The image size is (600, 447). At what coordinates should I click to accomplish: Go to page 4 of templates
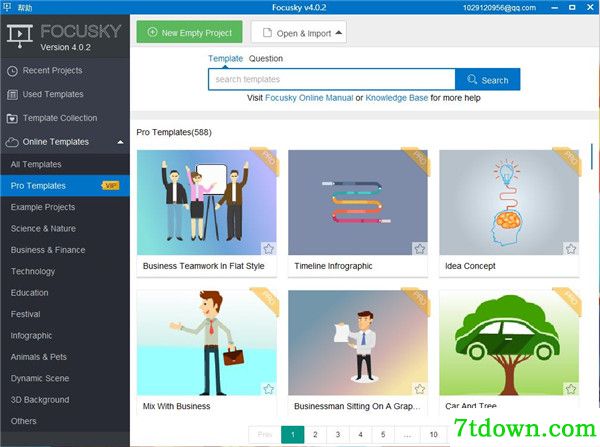click(360, 434)
